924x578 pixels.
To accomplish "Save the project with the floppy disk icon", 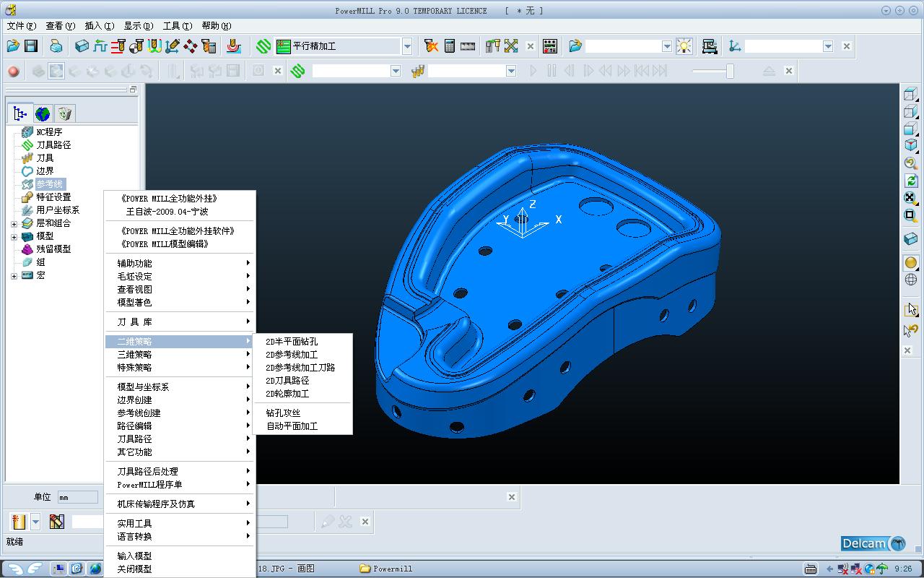I will tap(31, 46).
